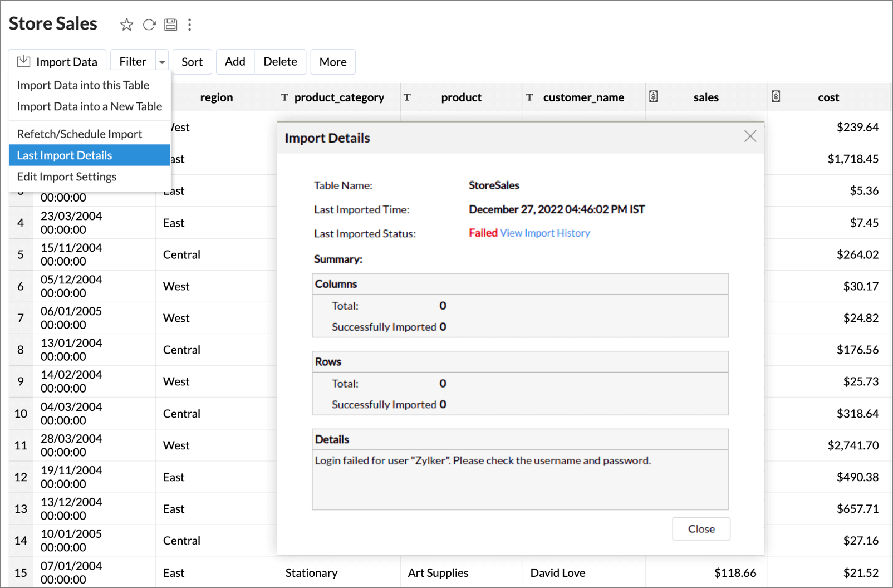Choose Import Data into a New Table
The height and width of the screenshot is (588, 893).
(89, 106)
